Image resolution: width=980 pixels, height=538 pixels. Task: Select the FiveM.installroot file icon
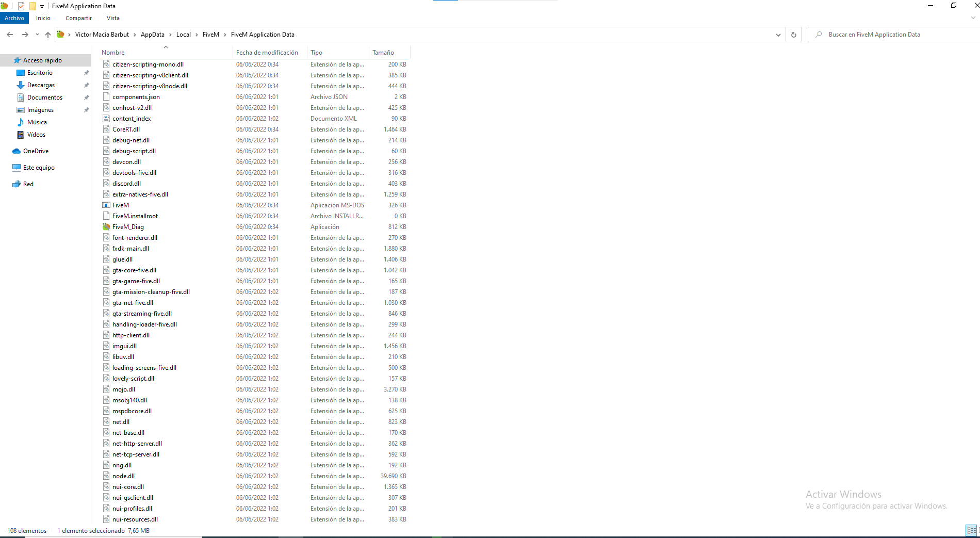pos(106,216)
